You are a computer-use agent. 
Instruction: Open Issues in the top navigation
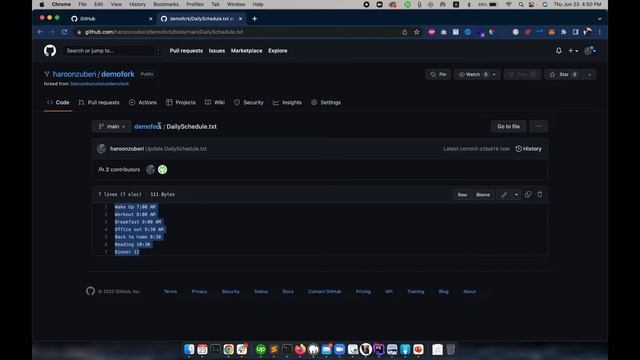click(x=217, y=51)
